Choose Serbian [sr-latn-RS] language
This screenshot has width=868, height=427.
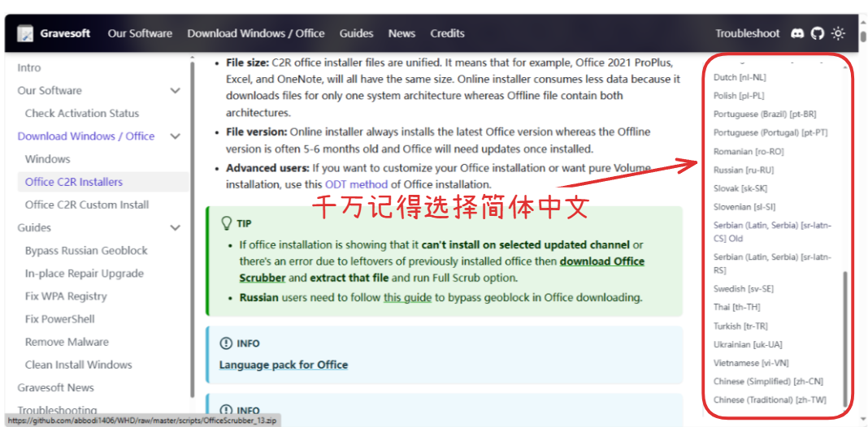coord(772,264)
